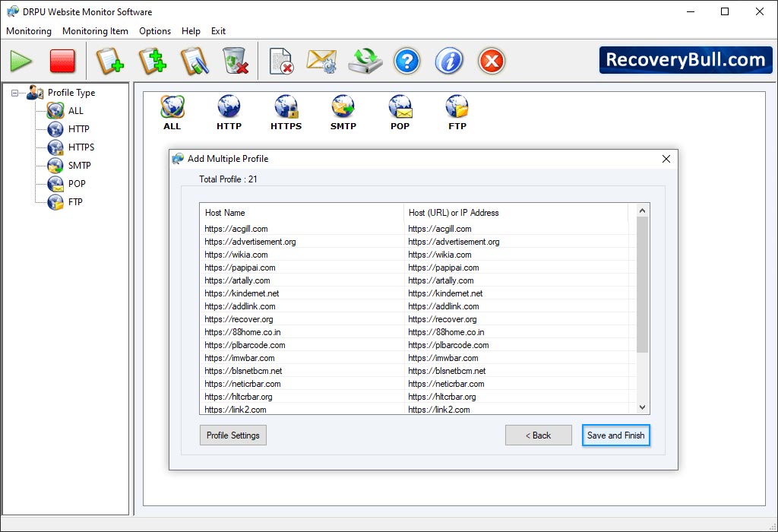
Task: Click the Exit menu item
Action: tap(218, 30)
